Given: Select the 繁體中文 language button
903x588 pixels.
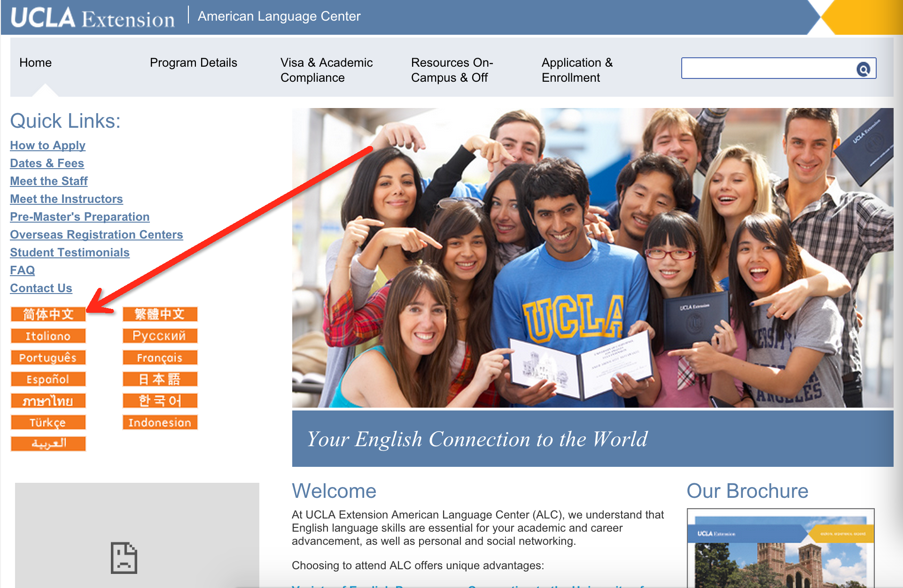Looking at the screenshot, I should [160, 314].
